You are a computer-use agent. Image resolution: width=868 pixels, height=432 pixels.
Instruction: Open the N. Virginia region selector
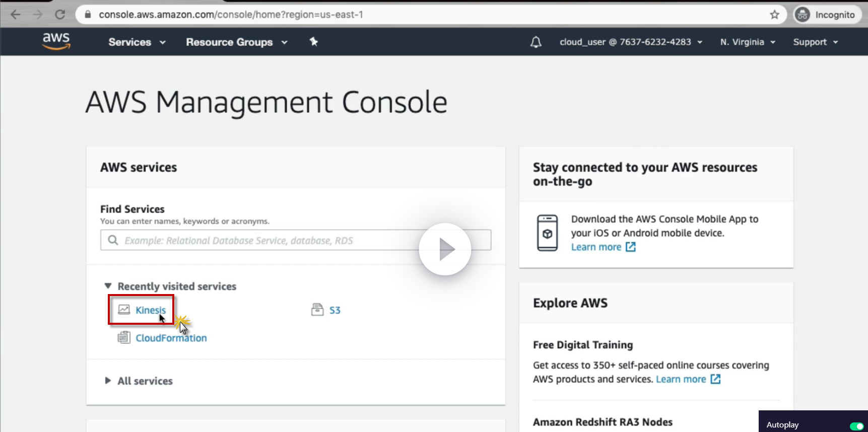click(747, 42)
